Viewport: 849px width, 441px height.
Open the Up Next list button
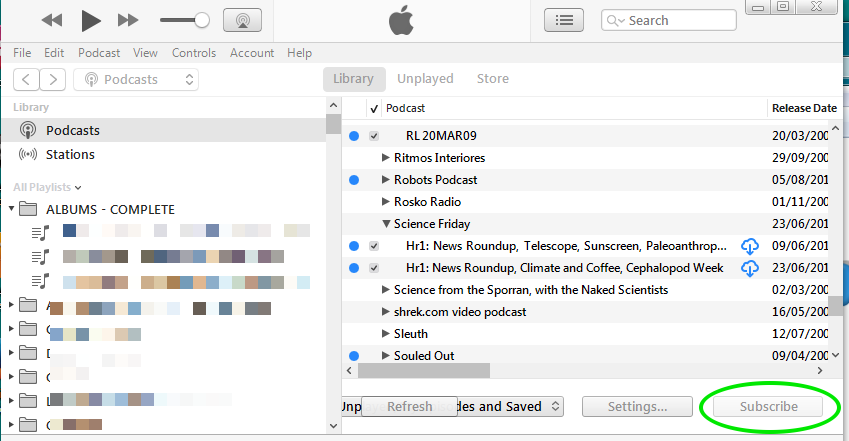pos(564,21)
